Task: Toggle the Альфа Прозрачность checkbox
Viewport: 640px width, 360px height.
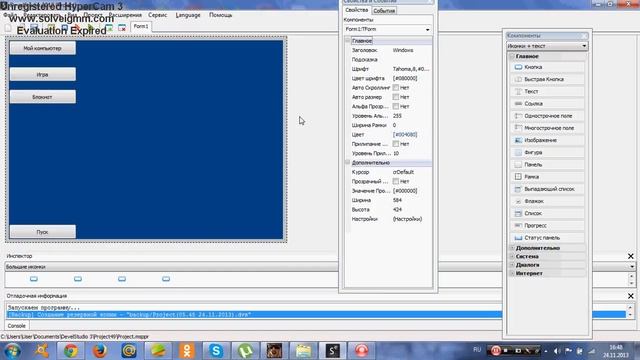Action: tap(396, 106)
